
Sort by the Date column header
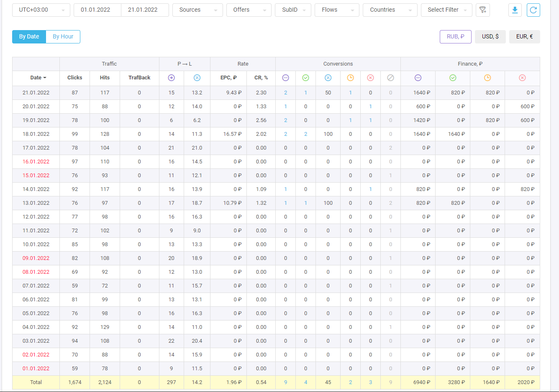[38, 78]
